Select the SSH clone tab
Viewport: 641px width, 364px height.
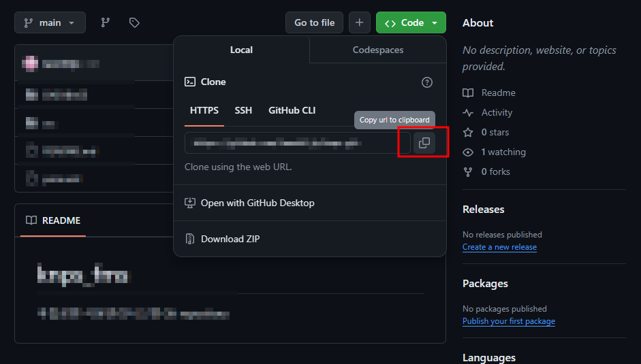click(243, 110)
